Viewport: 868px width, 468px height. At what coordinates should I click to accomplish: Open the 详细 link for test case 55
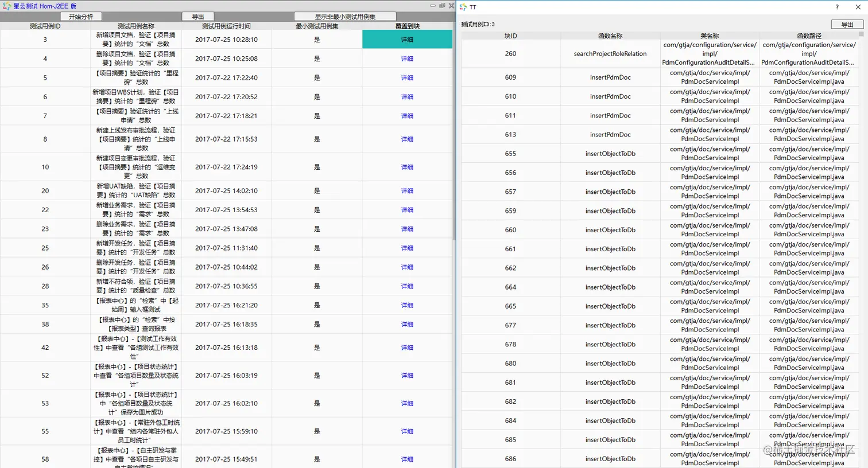coord(407,431)
